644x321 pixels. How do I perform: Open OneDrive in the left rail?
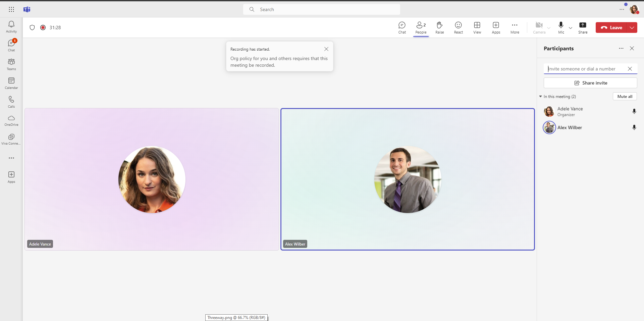tap(11, 121)
